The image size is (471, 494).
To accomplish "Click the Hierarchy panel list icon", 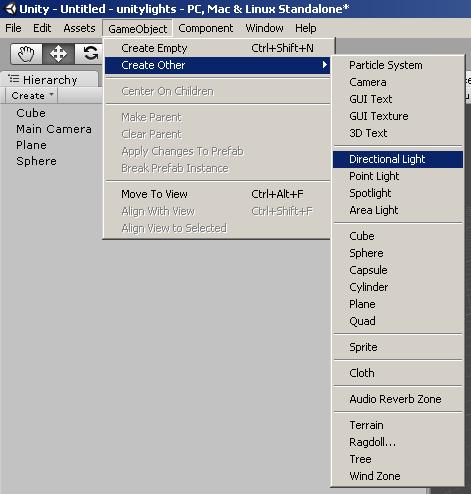I will tap(14, 79).
